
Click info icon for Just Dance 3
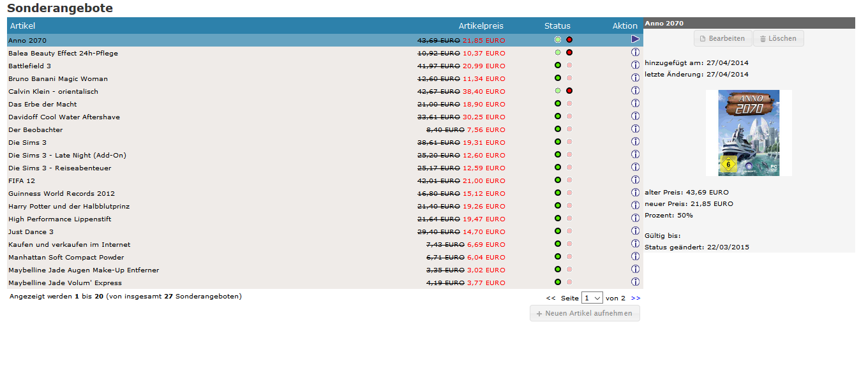click(x=635, y=231)
